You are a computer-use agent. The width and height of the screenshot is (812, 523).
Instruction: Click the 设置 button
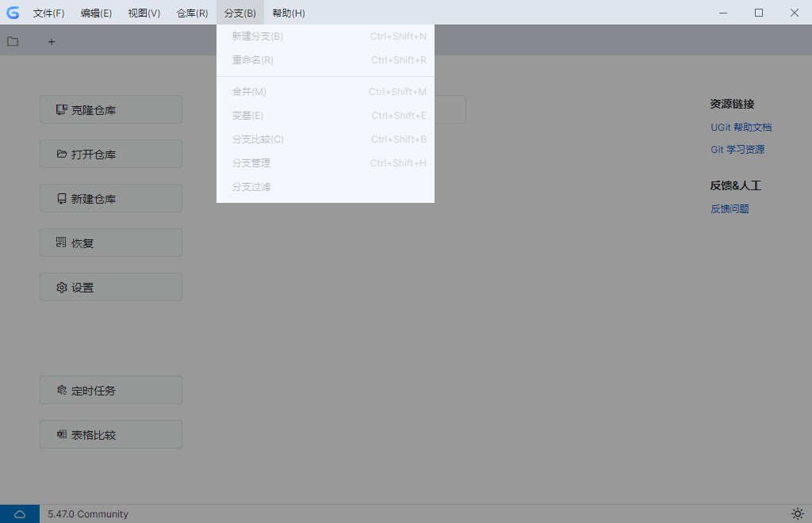111,287
